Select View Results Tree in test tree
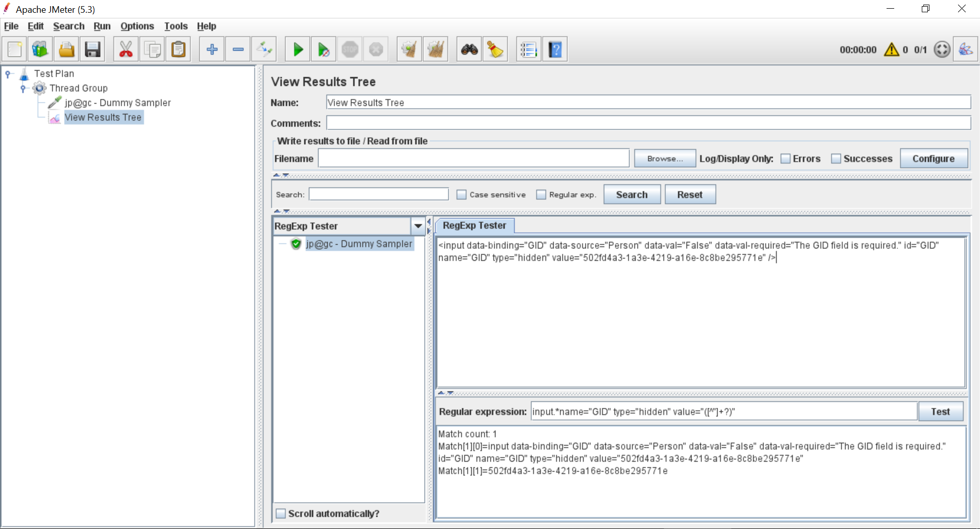Screen dimensions: 980x529 (x=103, y=117)
